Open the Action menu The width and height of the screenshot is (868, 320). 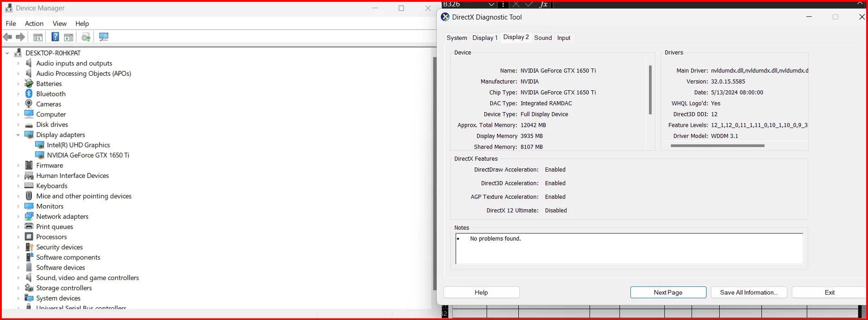click(34, 24)
